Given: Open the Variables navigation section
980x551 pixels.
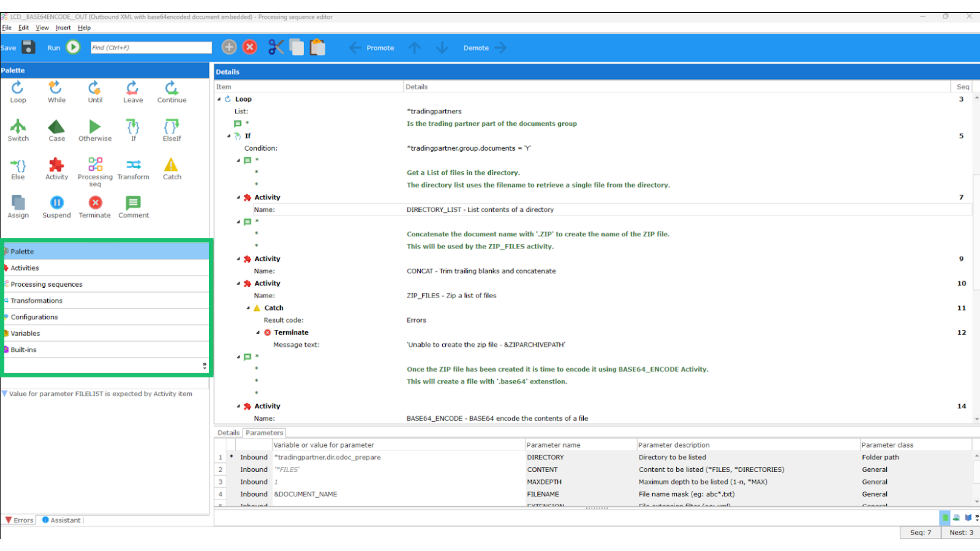Looking at the screenshot, I should (x=106, y=333).
